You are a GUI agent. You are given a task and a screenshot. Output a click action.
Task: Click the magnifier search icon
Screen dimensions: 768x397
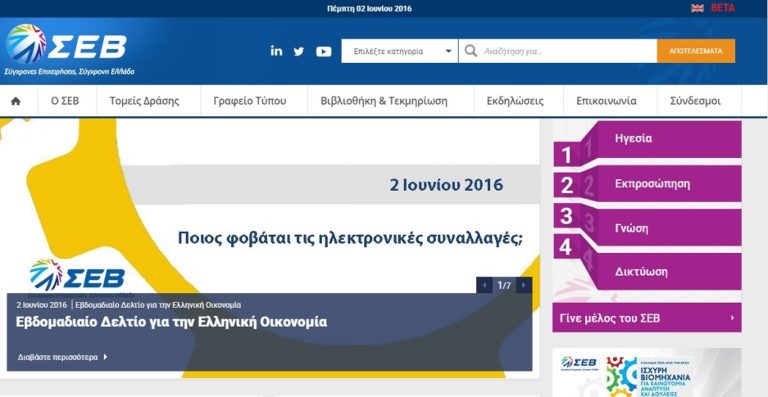tap(471, 51)
